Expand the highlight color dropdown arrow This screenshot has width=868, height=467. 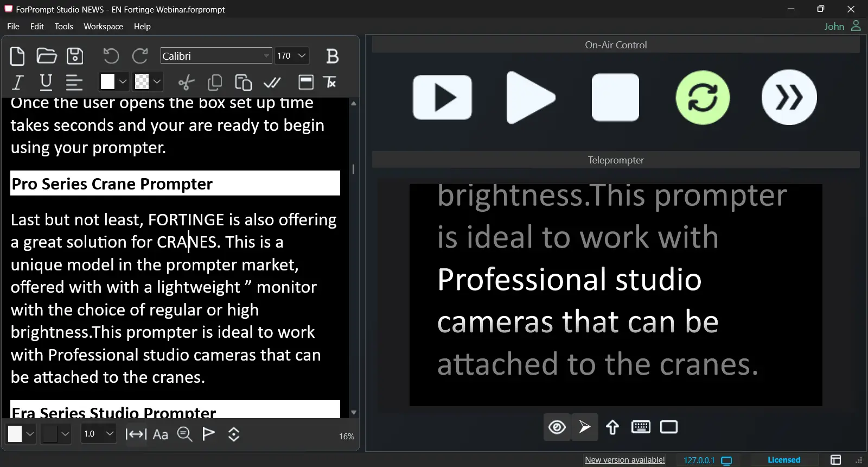157,82
